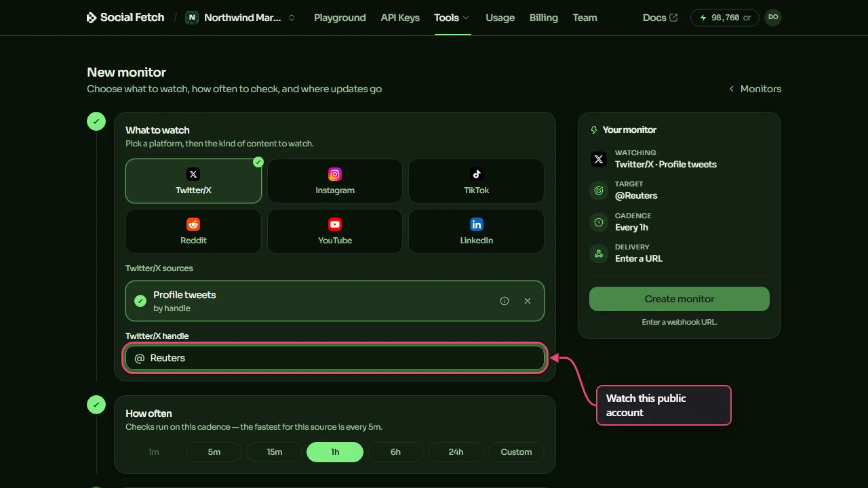Select the disabled 1m cadence option
Viewport: 868px width, 488px height.
pos(154,452)
